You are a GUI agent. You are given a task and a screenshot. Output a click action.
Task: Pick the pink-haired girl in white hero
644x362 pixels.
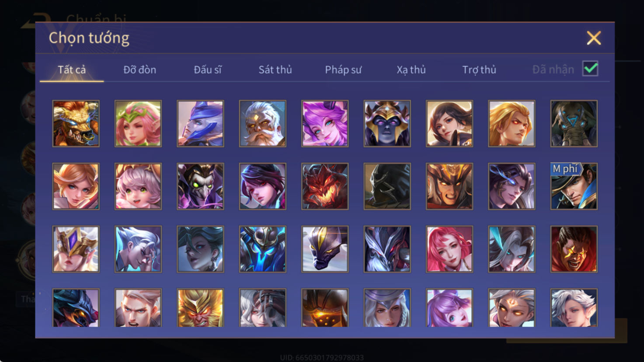pyautogui.click(x=449, y=249)
